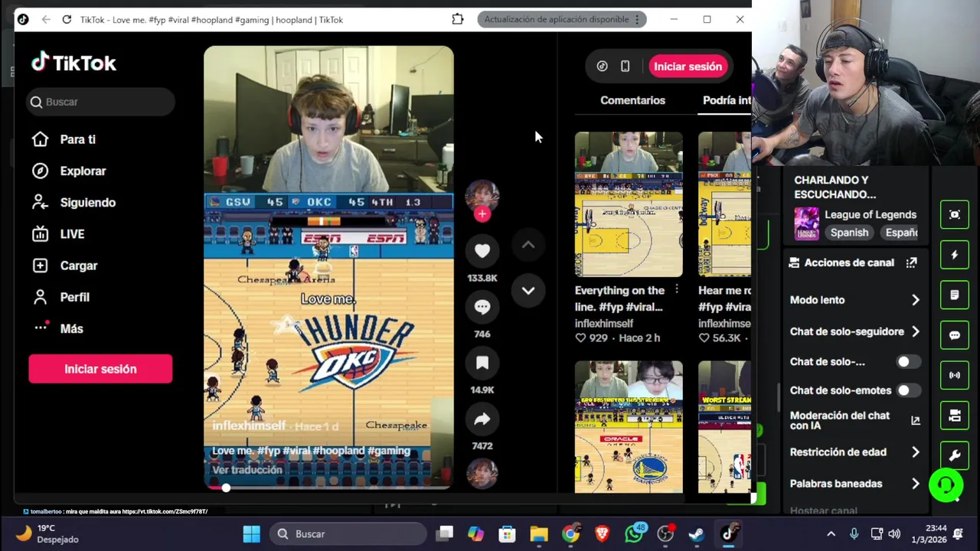The height and width of the screenshot is (551, 980).
Task: Follow the creator with the red plus badge
Action: point(482,214)
